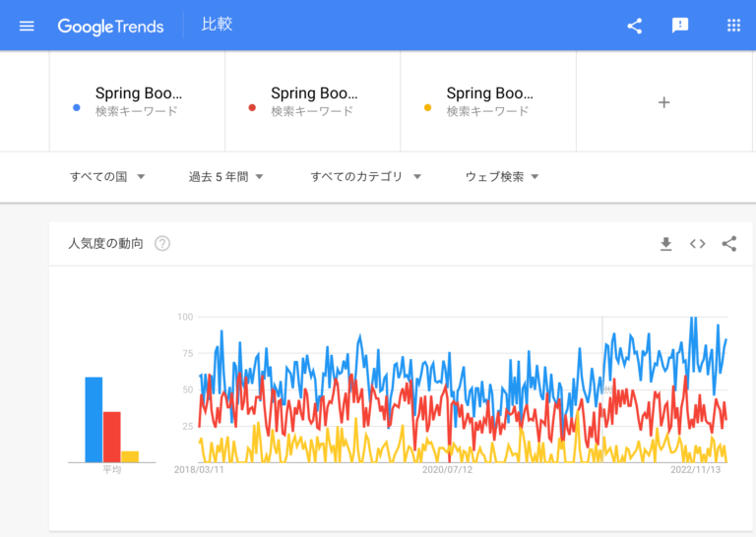Select the blue-dot Spring Boo... search term
The width and height of the screenshot is (756, 537).
pyautogui.click(x=137, y=101)
